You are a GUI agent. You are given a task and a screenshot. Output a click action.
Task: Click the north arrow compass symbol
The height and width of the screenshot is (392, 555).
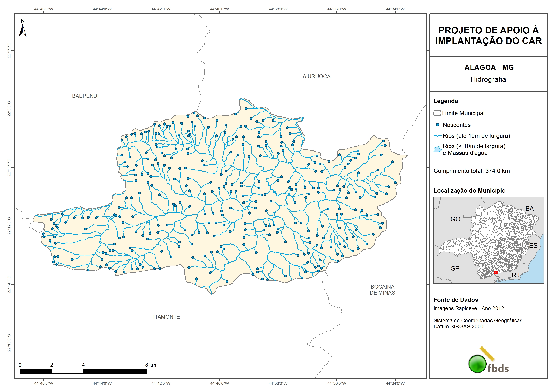click(x=22, y=30)
